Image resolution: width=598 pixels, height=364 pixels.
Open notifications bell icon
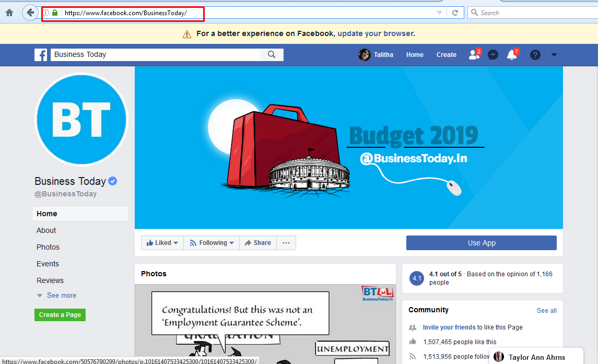pyautogui.click(x=512, y=55)
